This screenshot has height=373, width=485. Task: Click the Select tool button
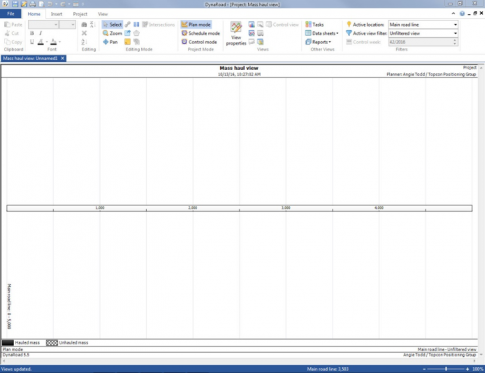click(x=112, y=25)
